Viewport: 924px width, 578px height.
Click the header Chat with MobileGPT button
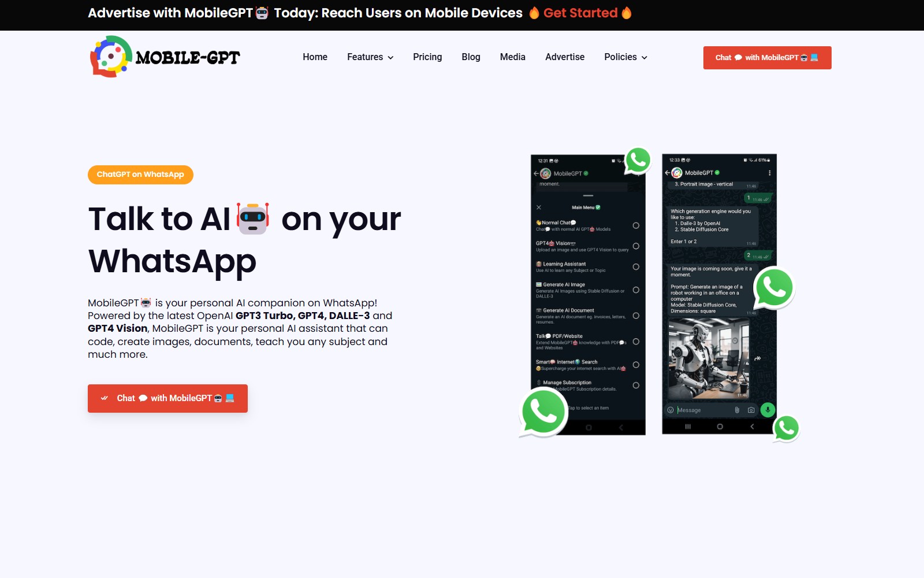[767, 58]
